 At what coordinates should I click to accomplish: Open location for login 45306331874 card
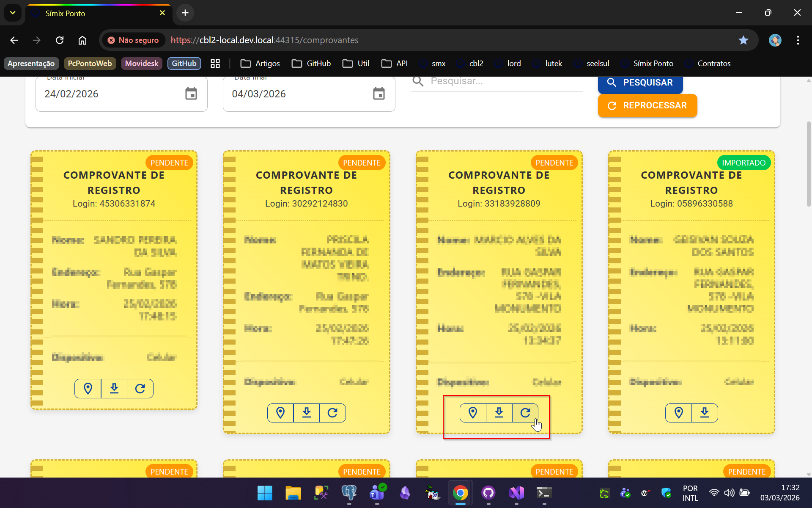[88, 389]
